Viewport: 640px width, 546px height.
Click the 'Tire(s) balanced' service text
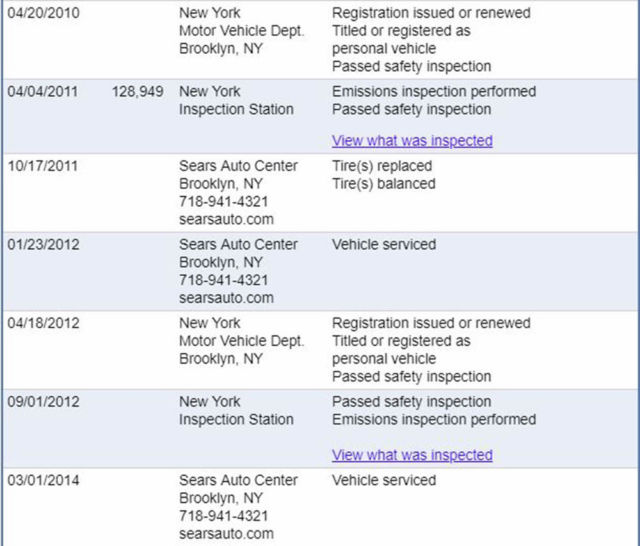point(383,184)
